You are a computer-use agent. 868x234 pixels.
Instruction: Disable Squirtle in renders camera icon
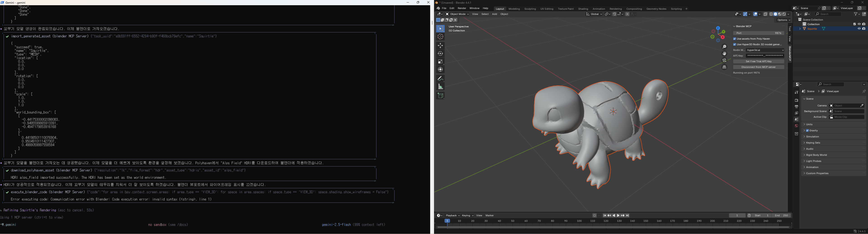coord(864,29)
